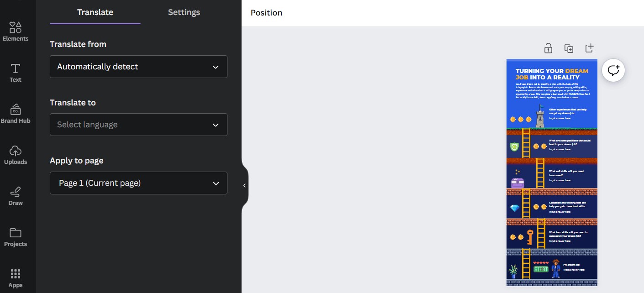Open the Position options
Viewport: 644px width, 293px height.
point(266,13)
